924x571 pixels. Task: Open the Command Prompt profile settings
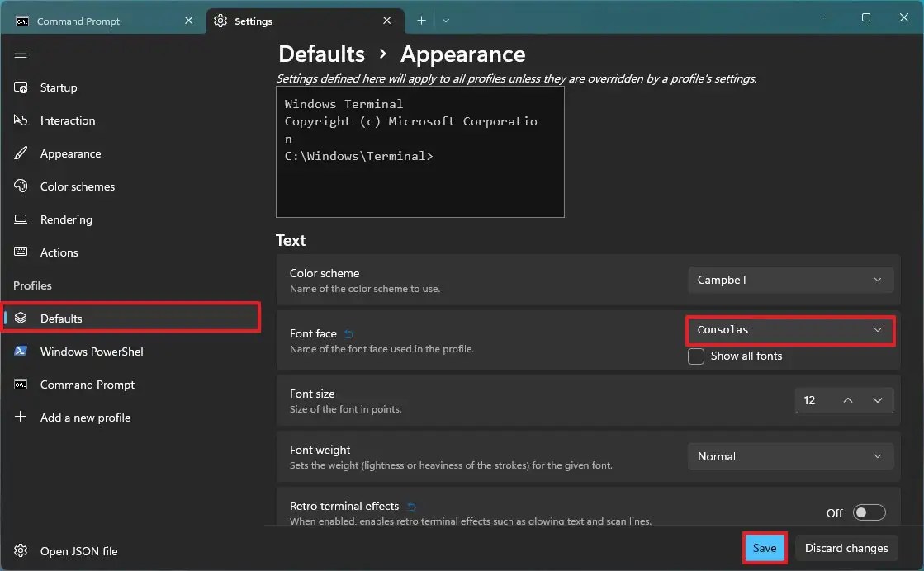point(87,385)
